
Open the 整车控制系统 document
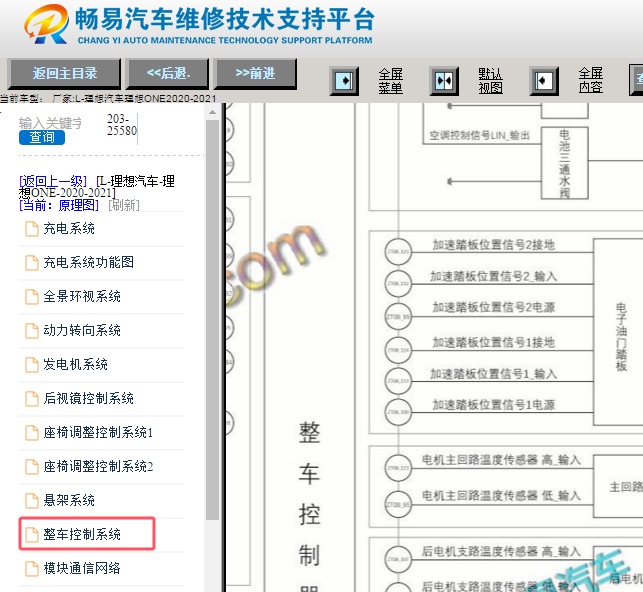click(x=82, y=535)
